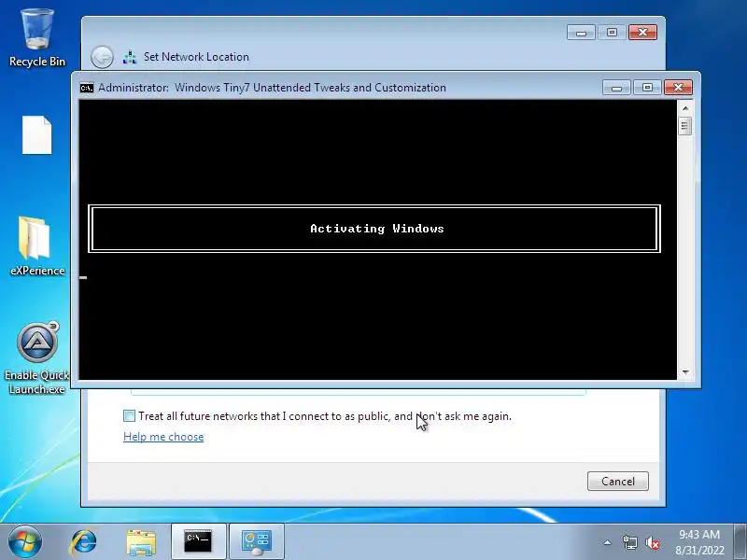Viewport: 747px width, 560px height.
Task: Open Windows Explorer from taskbar
Action: tap(141, 542)
